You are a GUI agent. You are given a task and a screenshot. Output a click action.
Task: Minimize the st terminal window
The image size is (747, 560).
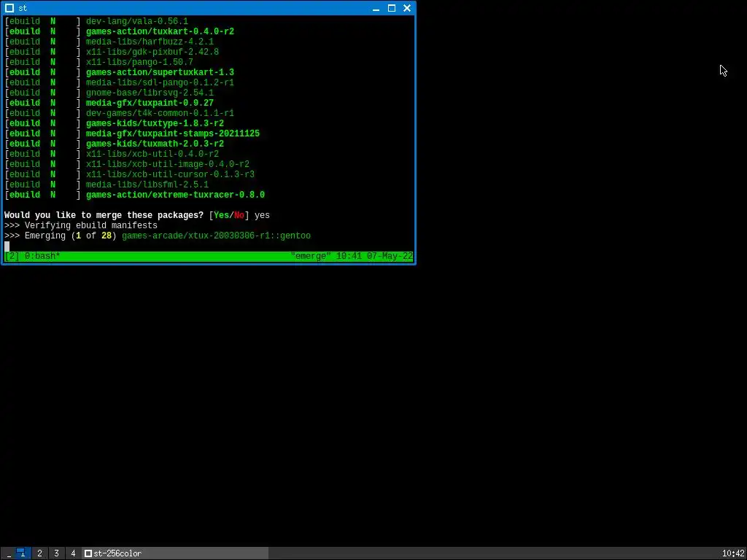376,8
